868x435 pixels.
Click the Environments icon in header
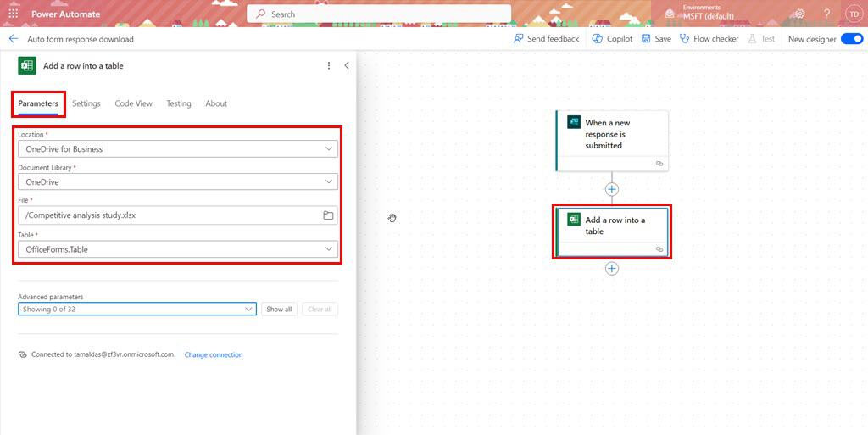(670, 14)
